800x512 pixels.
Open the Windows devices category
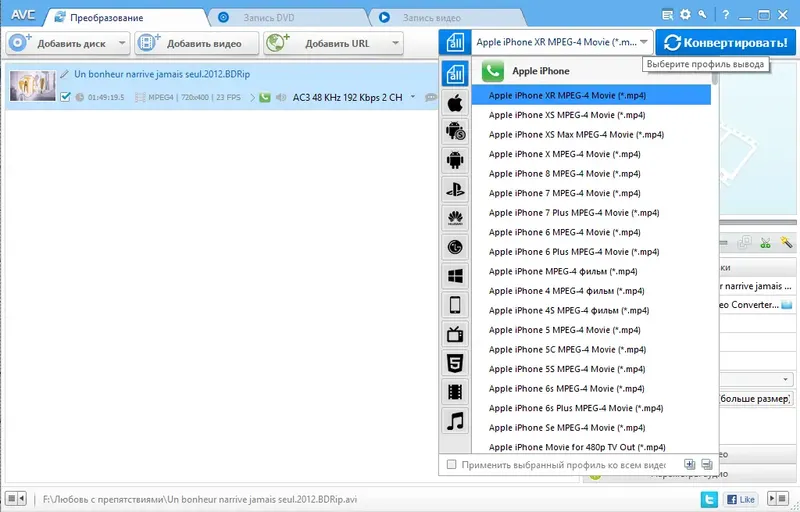(x=455, y=276)
